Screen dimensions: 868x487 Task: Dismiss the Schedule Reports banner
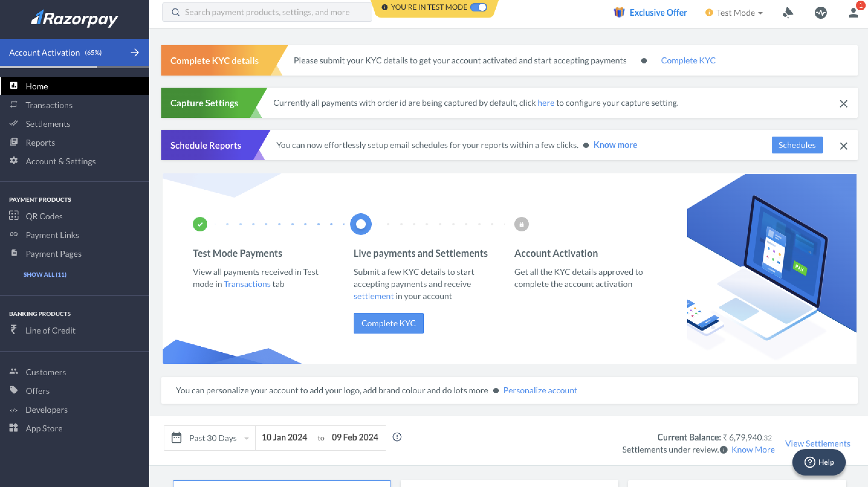point(844,146)
